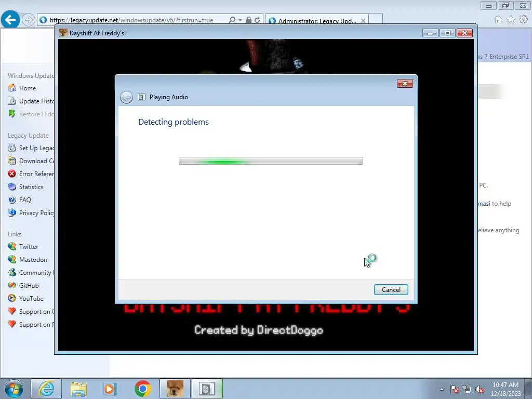532x399 pixels.
Task: Open Statistics sidebar link
Action: 31,187
